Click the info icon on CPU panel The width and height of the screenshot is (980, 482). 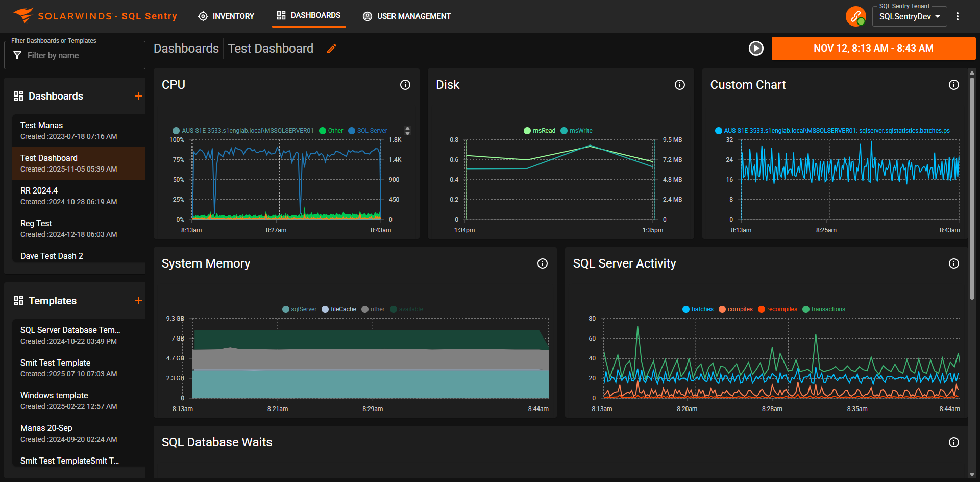coord(405,85)
